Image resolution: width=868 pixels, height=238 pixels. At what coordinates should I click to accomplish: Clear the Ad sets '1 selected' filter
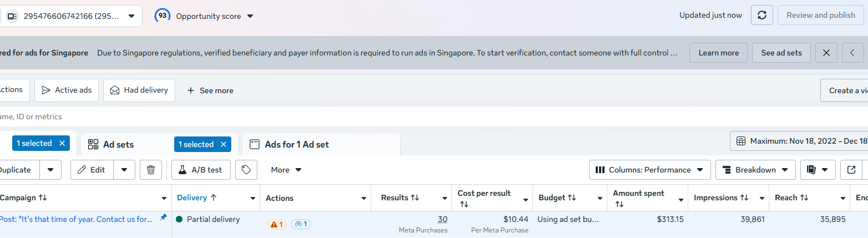(x=223, y=144)
